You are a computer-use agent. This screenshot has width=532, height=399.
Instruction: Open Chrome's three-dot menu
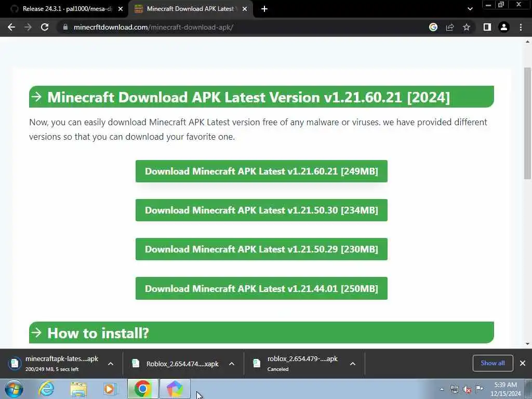click(521, 27)
